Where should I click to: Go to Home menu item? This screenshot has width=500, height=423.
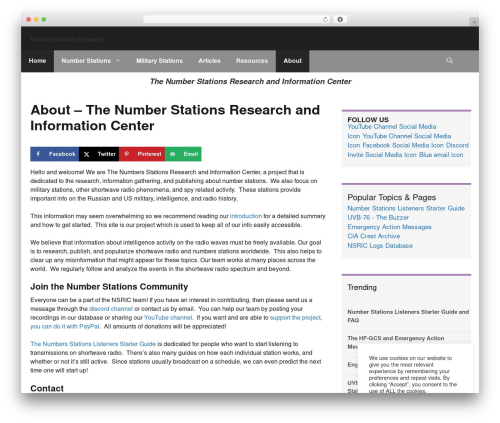click(37, 61)
